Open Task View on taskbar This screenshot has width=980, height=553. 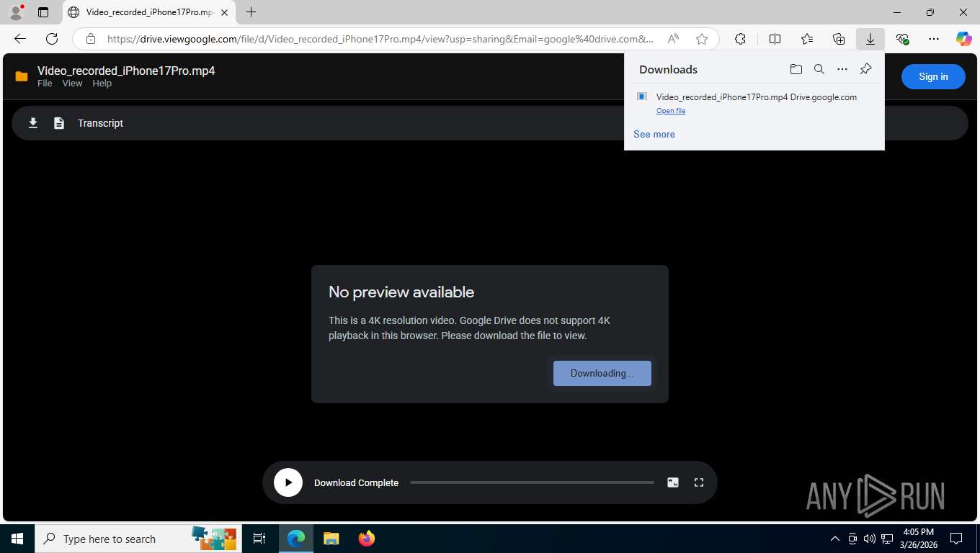(259, 539)
